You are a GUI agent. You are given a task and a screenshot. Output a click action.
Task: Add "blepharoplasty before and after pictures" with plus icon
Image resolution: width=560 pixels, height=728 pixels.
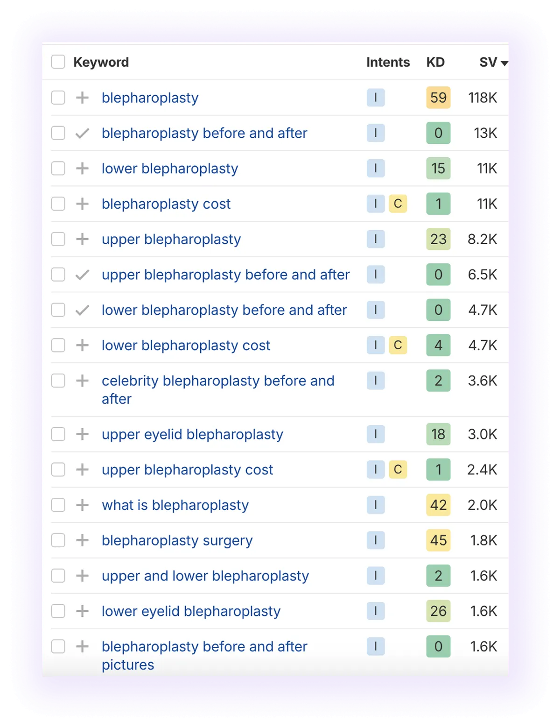(82, 647)
